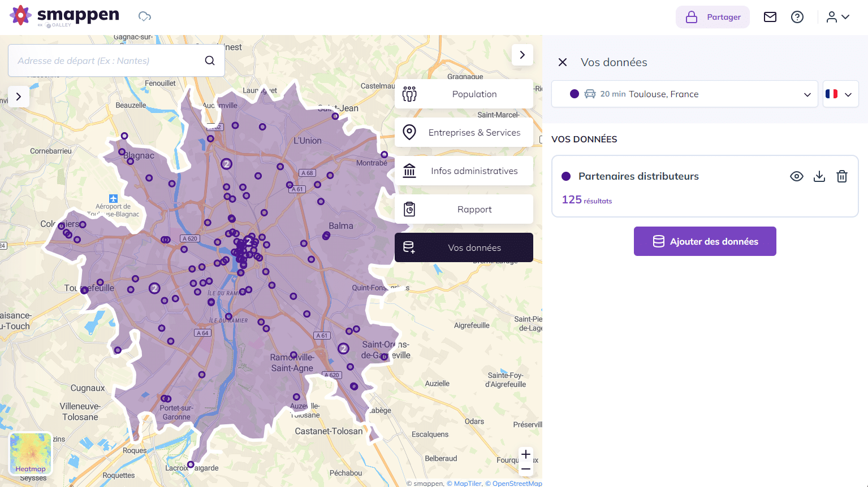The width and height of the screenshot is (868, 487).
Task: Expand the left sidebar arrow
Action: point(19,97)
